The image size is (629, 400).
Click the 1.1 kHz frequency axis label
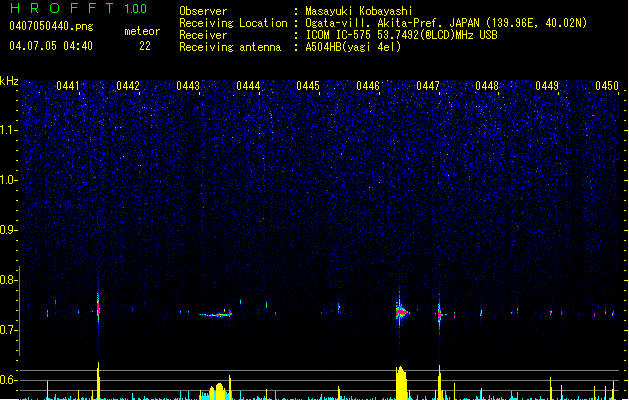click(8, 130)
